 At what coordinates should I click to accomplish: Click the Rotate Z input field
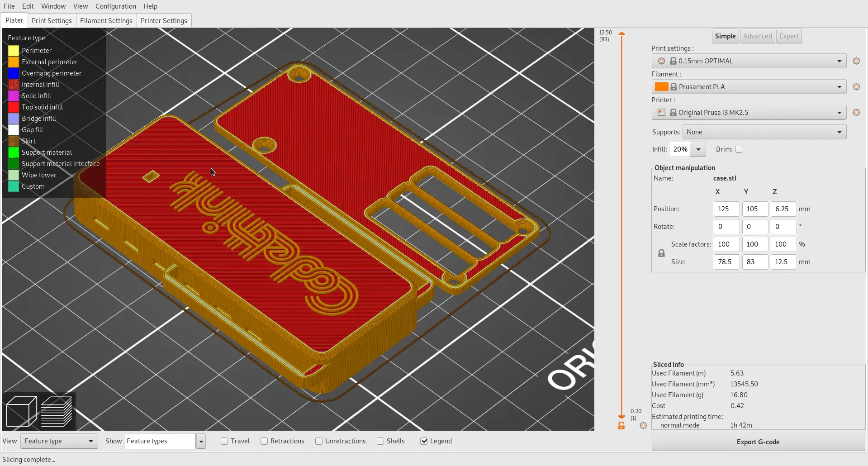[x=783, y=227]
